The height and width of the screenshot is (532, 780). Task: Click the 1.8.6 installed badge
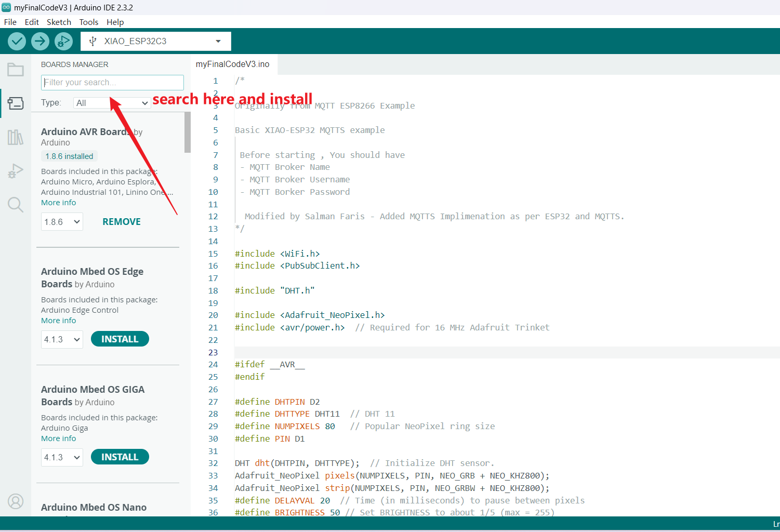point(69,156)
